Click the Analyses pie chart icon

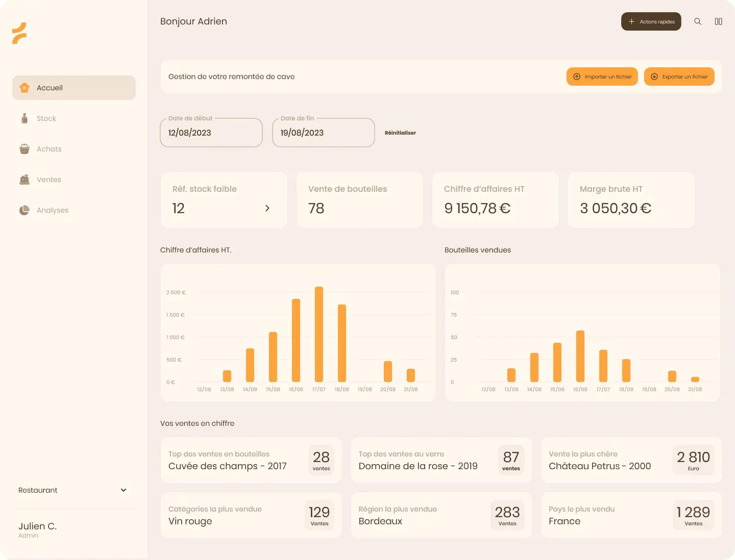[x=24, y=210]
